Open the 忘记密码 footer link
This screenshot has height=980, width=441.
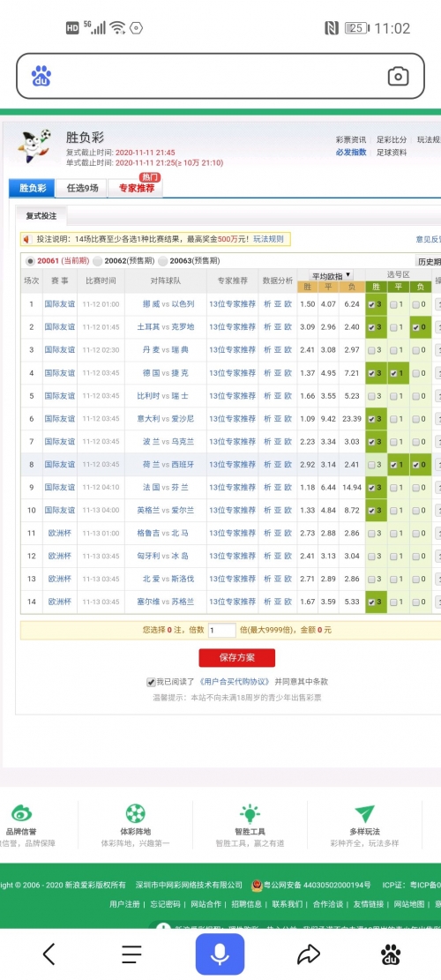[x=166, y=904]
